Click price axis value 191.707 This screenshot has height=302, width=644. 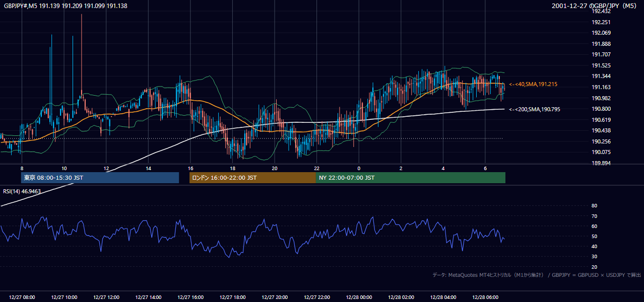click(x=601, y=54)
